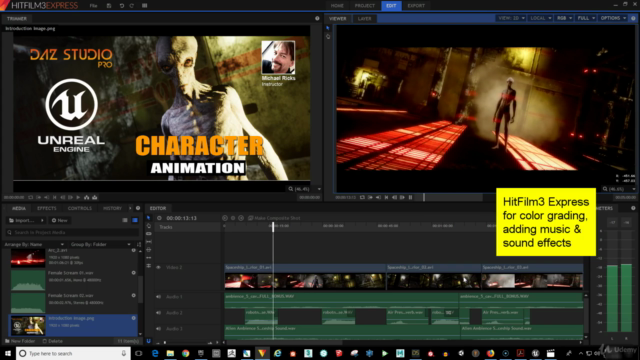
Task: Click the save disk icon in the top bar
Action: coord(109,6)
